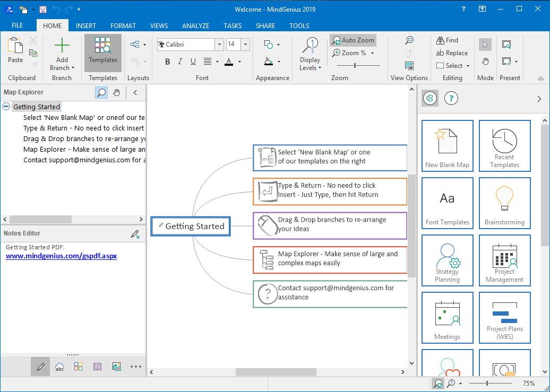Switch to the VIEWS ribbon tab
Image resolution: width=550 pixels, height=392 pixels.
coord(159,25)
